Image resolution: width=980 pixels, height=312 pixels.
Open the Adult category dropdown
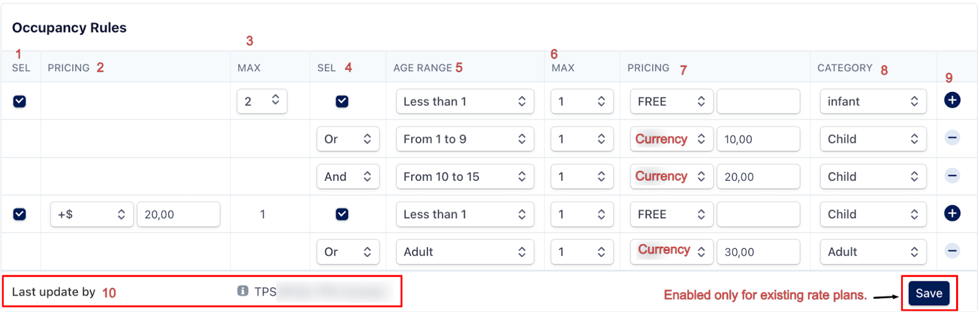(872, 252)
